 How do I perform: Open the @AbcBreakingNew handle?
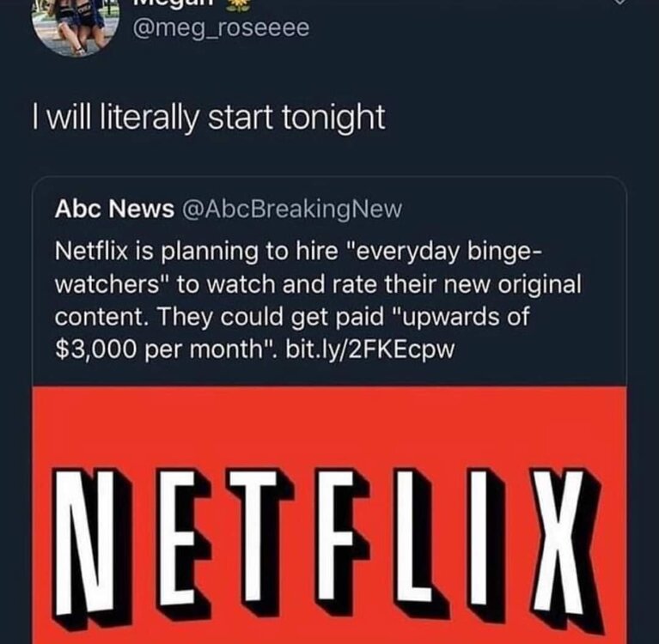click(291, 209)
